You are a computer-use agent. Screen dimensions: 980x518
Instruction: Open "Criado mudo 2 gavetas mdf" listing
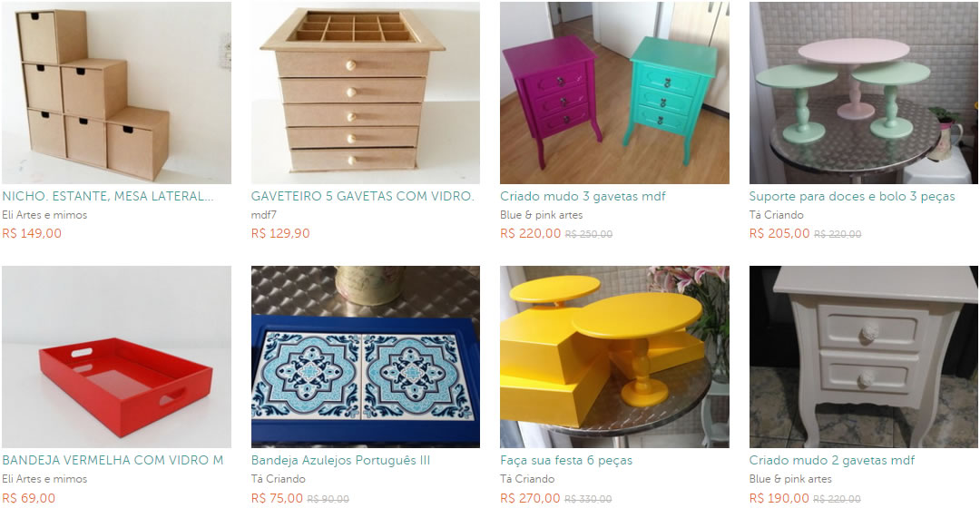(x=832, y=461)
